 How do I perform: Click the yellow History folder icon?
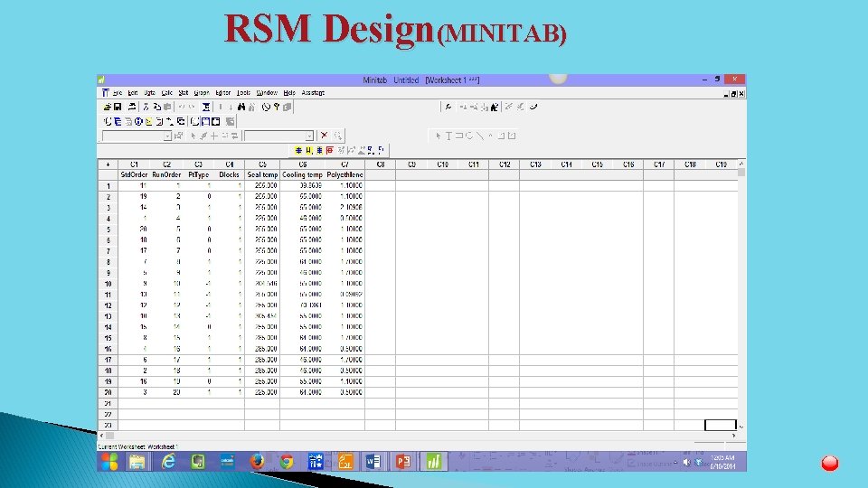tap(149, 121)
